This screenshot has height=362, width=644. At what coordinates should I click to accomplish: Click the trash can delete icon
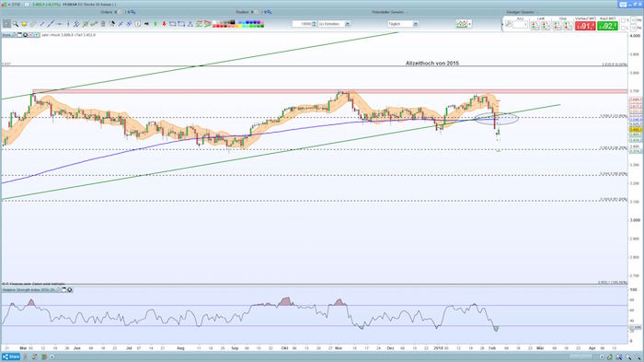[103, 24]
